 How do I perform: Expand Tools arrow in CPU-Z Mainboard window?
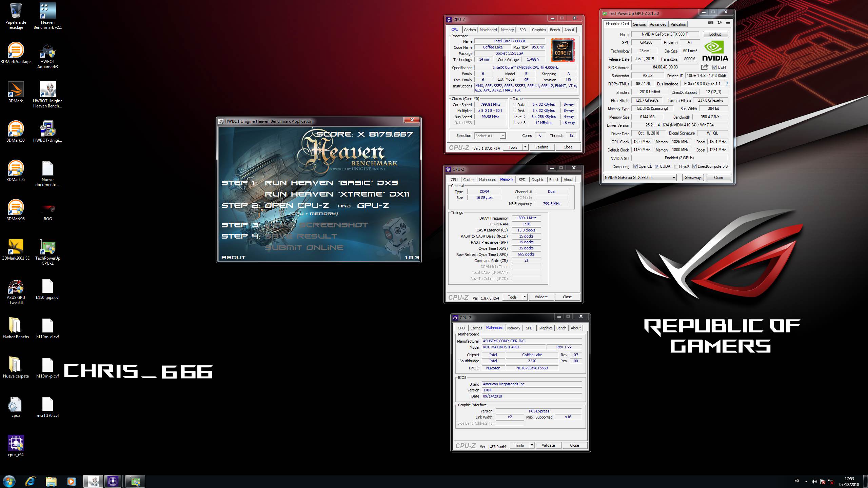coord(532,445)
